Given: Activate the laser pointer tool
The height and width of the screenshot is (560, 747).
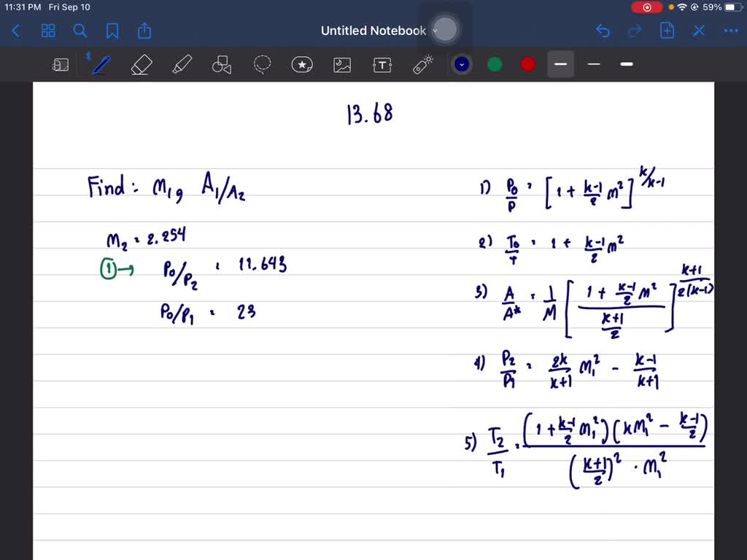Looking at the screenshot, I should click(422, 64).
